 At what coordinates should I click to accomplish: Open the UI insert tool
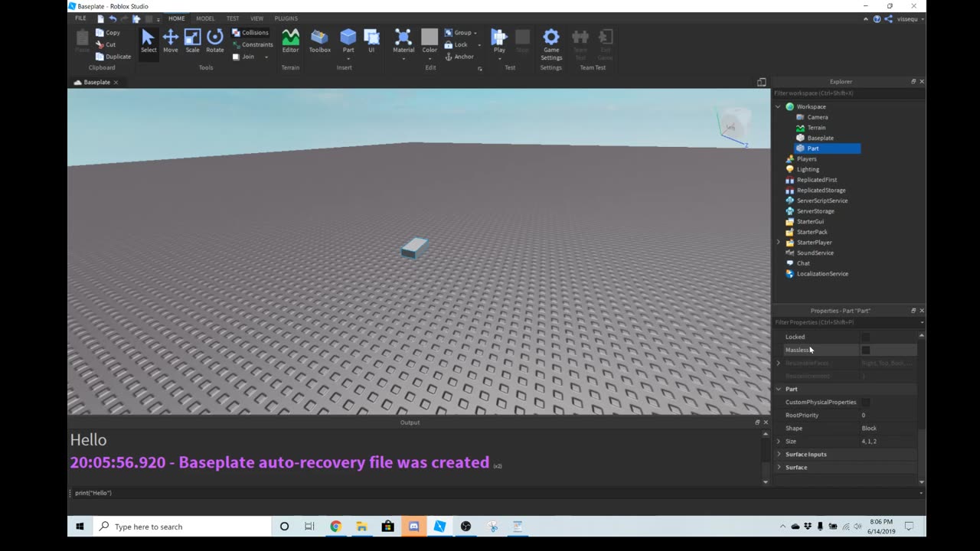pos(371,41)
